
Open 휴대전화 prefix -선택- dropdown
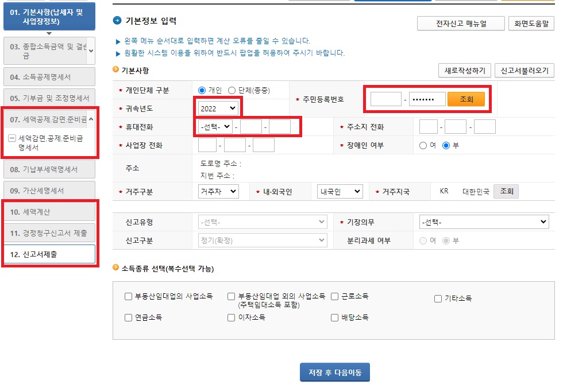coord(215,127)
